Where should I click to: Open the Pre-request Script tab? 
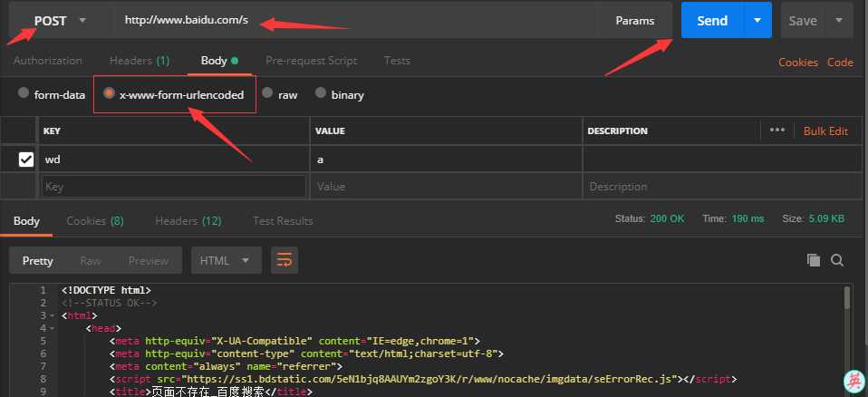[x=311, y=61]
